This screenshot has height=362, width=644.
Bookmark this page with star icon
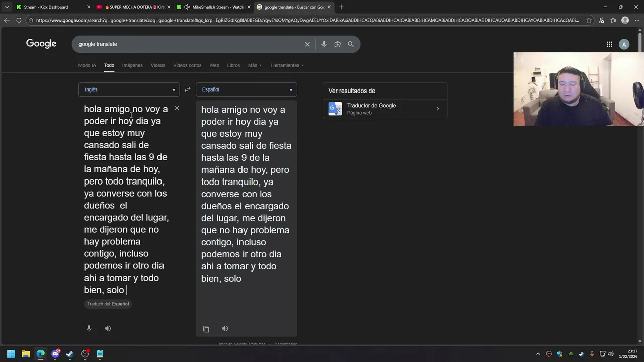(x=589, y=20)
